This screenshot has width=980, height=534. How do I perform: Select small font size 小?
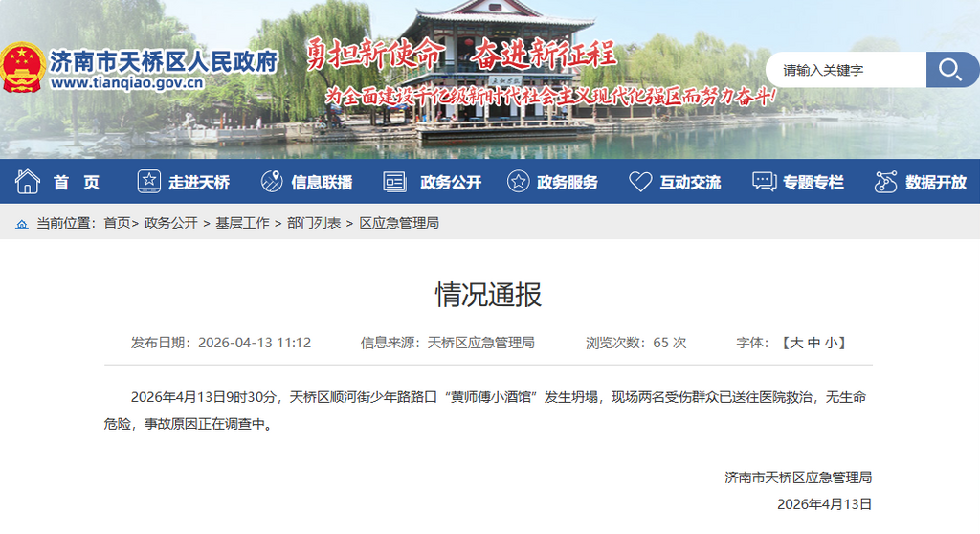tap(835, 343)
